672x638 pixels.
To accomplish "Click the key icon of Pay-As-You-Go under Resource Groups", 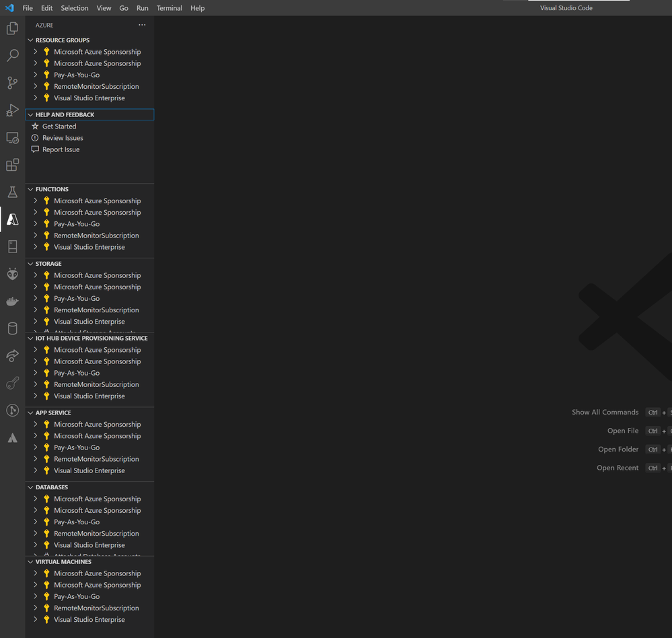I will (x=46, y=75).
